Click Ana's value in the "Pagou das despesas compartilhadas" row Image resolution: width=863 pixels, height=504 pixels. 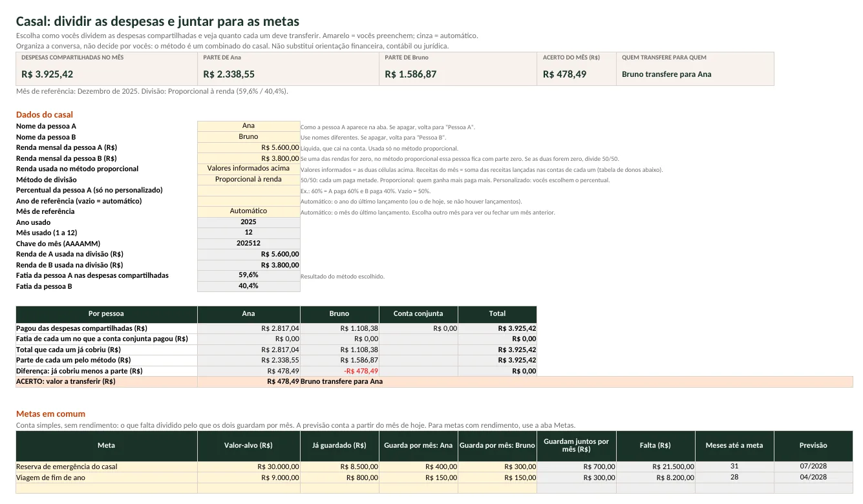click(x=249, y=328)
